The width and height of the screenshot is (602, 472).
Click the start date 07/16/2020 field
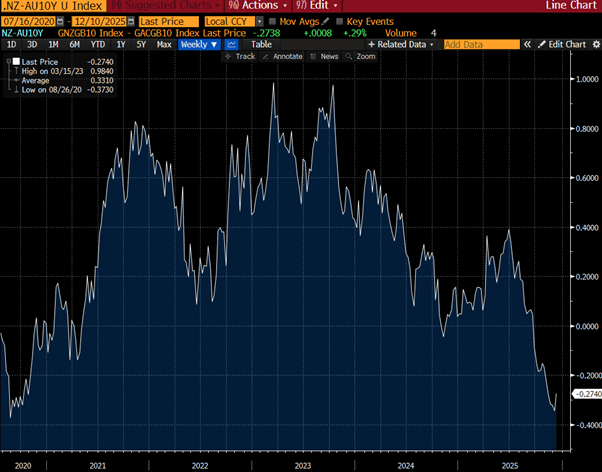(x=26, y=20)
